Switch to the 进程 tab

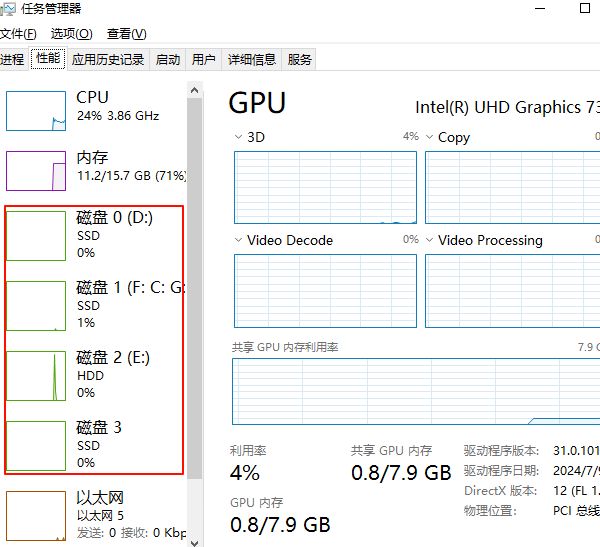[13, 59]
